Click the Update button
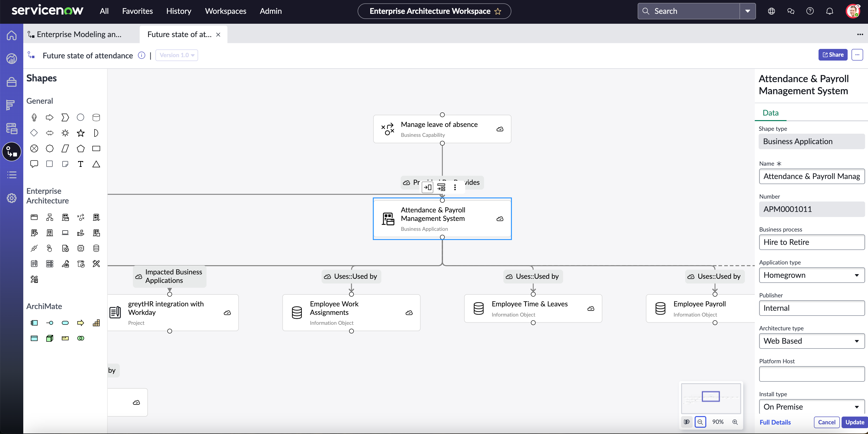 point(854,422)
